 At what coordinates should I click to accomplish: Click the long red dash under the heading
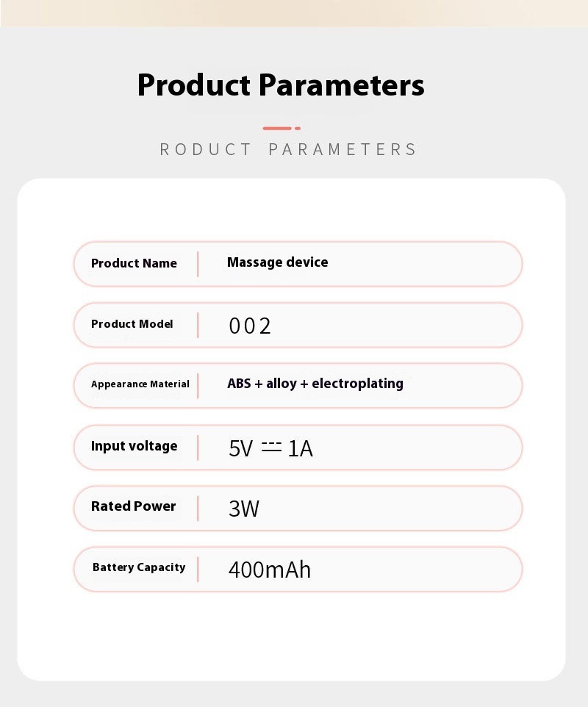277,129
